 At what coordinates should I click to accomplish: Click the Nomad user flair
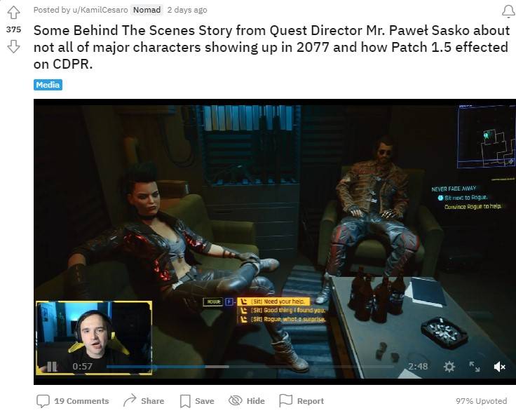[x=147, y=10]
